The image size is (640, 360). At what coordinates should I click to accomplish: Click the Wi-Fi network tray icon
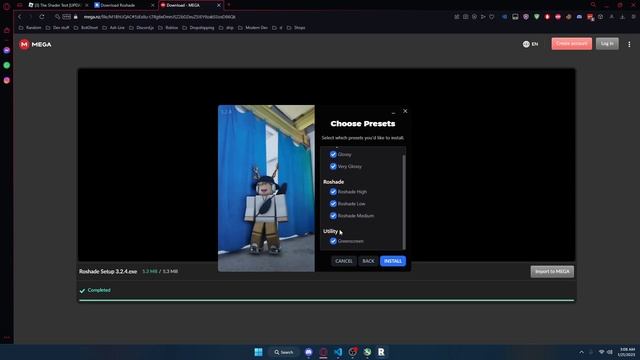601,352
